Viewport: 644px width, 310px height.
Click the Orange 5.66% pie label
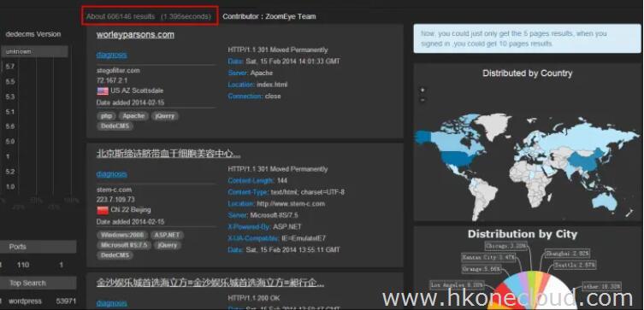482,269
